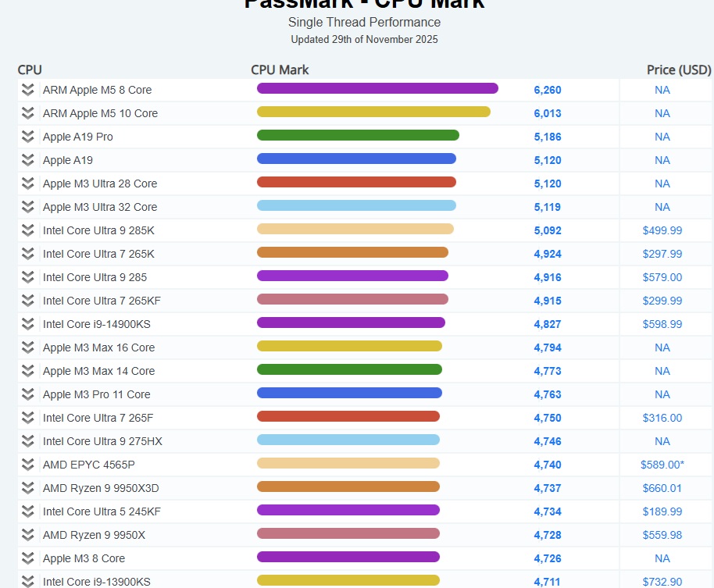The height and width of the screenshot is (588, 714).
Task: Expand the Apple M3 Pro 11 Core row
Action: coord(28,394)
